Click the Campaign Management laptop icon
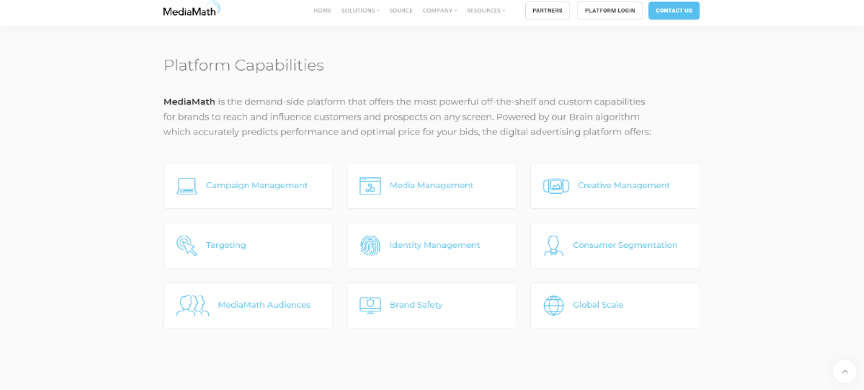This screenshot has width=864, height=390. (x=187, y=186)
